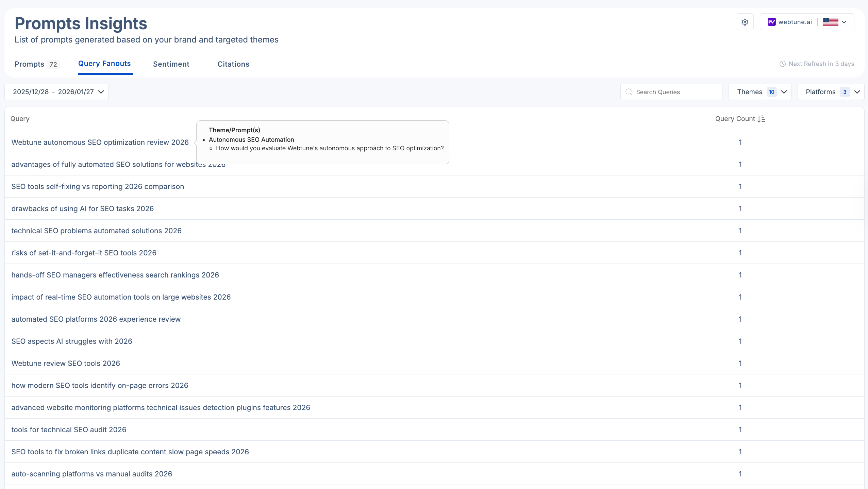The height and width of the screenshot is (489, 868).
Task: Select the auto-scanning platforms vs manual audits query
Action: [91, 474]
